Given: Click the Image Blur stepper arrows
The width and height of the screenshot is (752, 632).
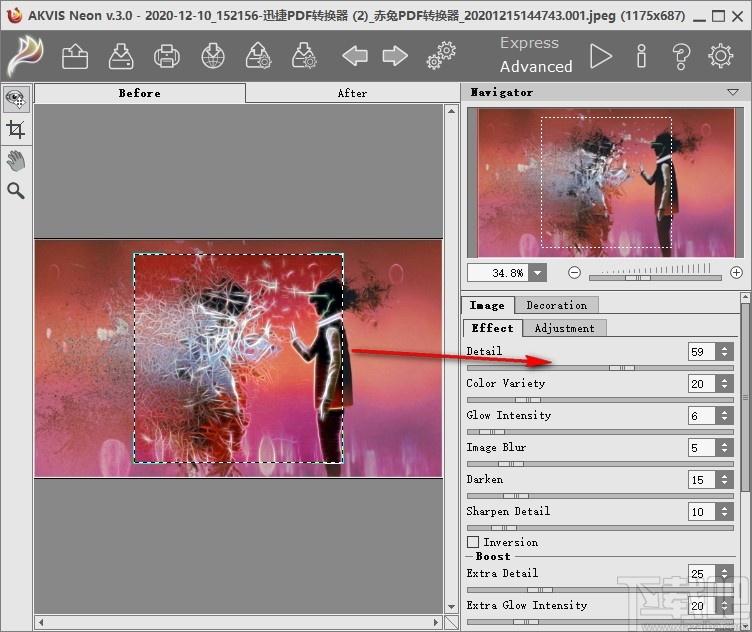Looking at the screenshot, I should (724, 448).
